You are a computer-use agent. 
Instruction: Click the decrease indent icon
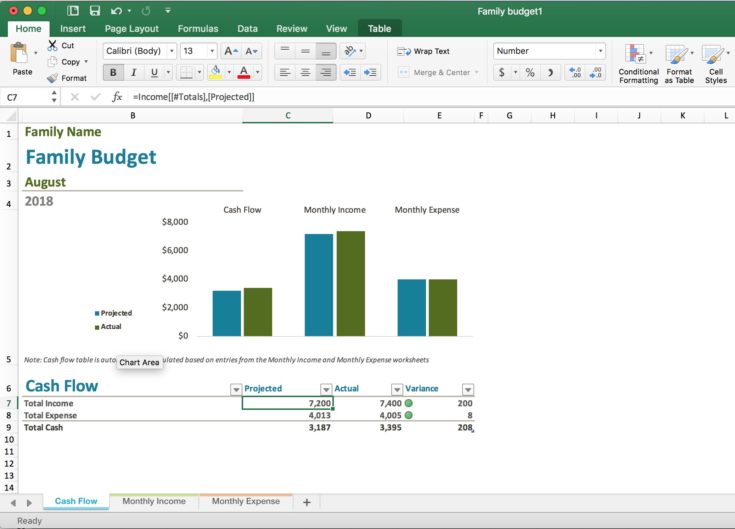click(350, 72)
